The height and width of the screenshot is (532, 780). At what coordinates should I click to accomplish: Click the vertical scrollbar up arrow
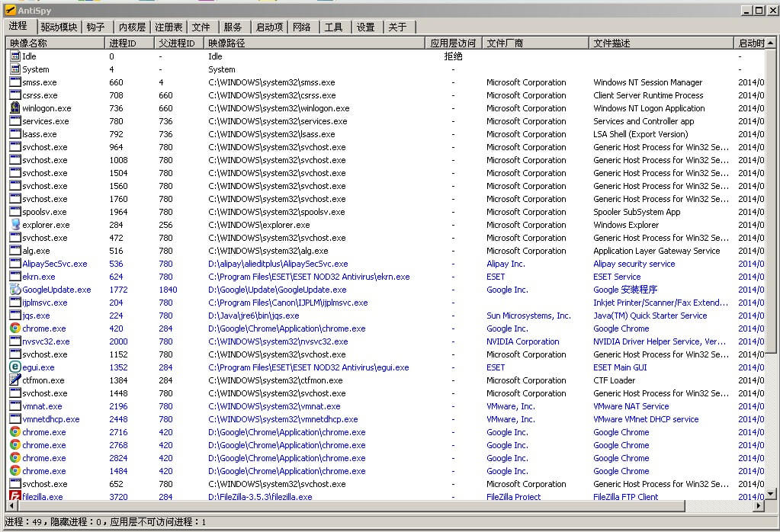[771, 43]
